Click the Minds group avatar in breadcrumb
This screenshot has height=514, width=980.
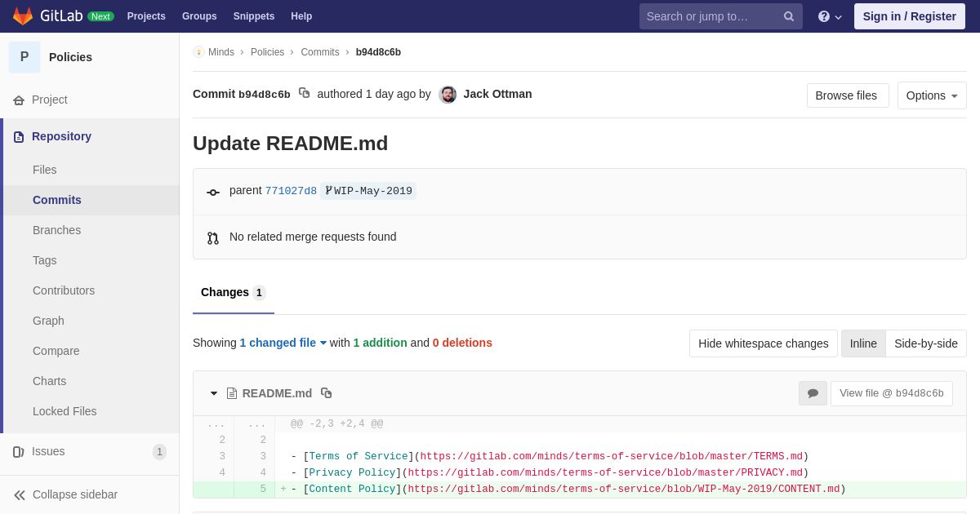click(198, 52)
